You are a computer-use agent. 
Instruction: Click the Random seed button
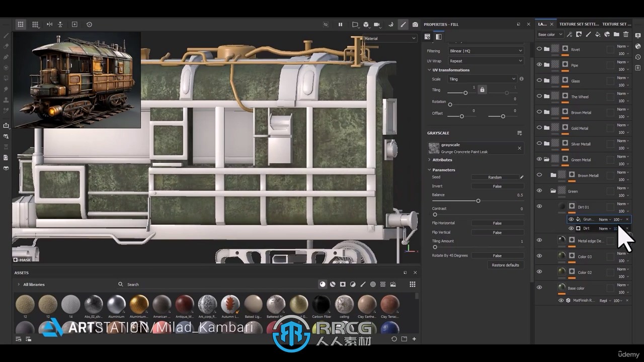tap(495, 177)
